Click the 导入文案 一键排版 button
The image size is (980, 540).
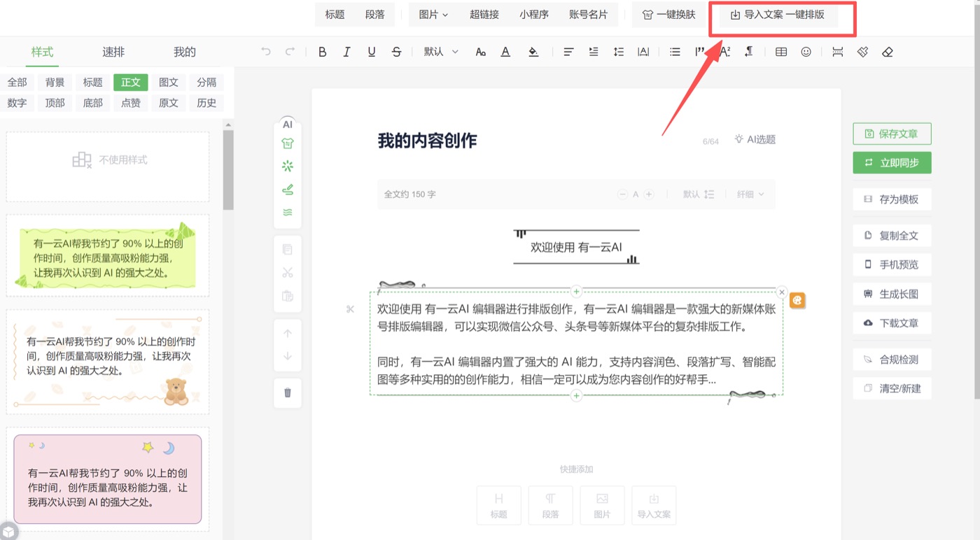pyautogui.click(x=777, y=15)
